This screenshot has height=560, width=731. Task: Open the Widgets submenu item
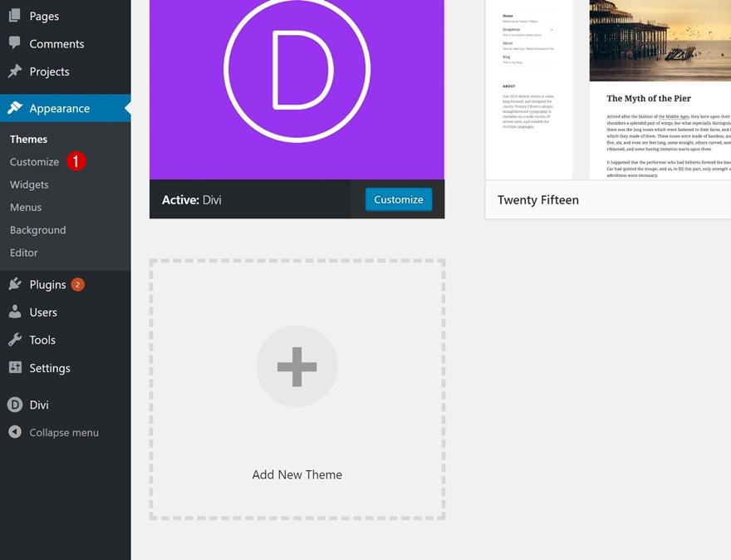coord(29,184)
